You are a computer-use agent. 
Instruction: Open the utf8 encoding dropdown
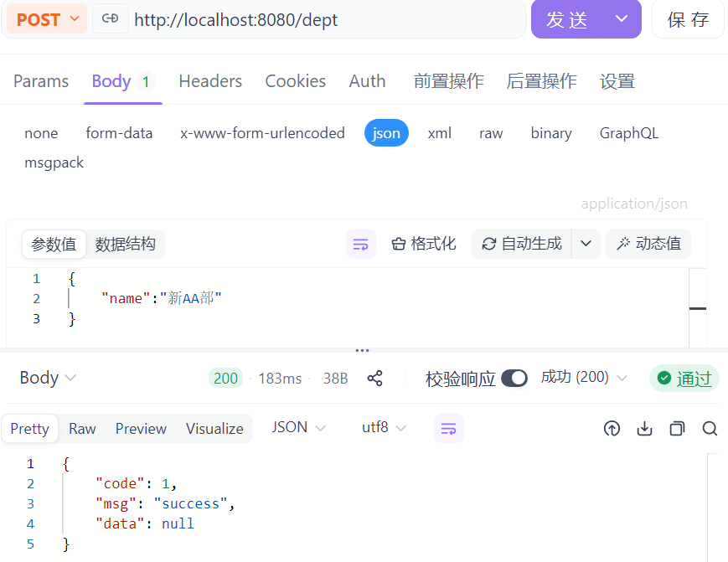[384, 427]
